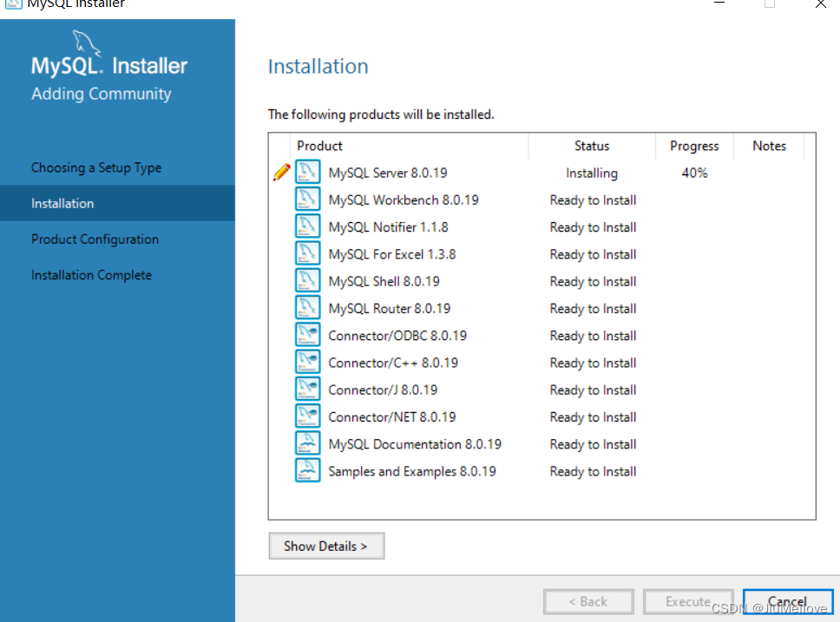Cancel the installation
840x622 pixels.
pos(788,602)
